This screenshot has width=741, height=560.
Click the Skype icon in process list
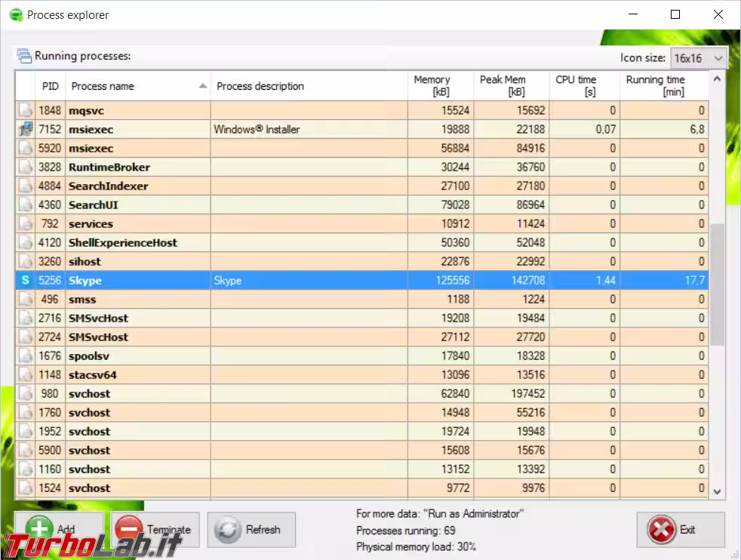point(25,281)
